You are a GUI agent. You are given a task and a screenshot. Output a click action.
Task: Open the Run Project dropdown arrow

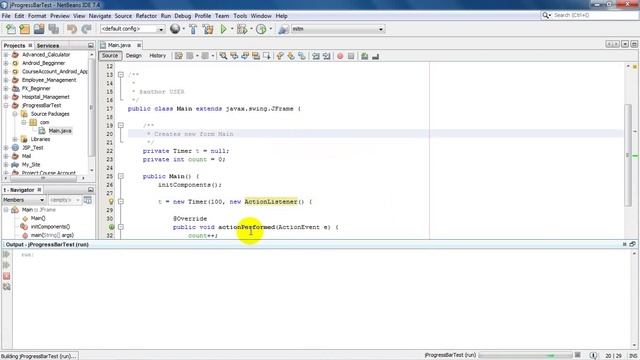click(x=232, y=29)
